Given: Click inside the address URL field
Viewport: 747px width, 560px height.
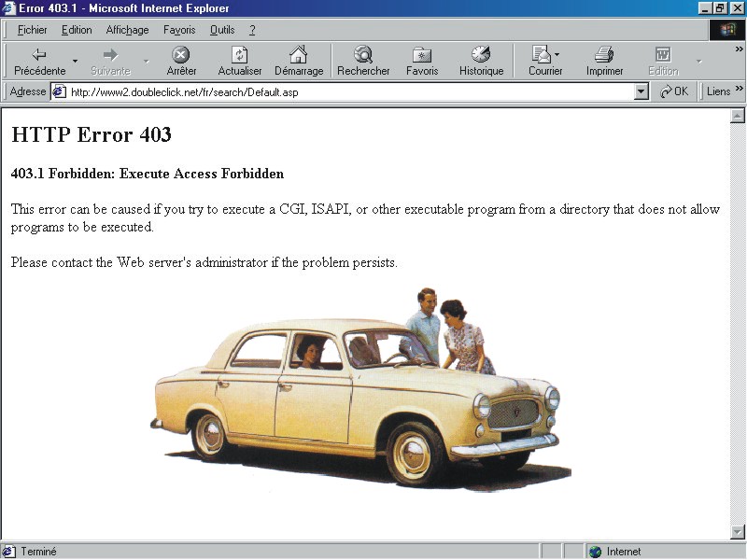Looking at the screenshot, I should point(345,92).
